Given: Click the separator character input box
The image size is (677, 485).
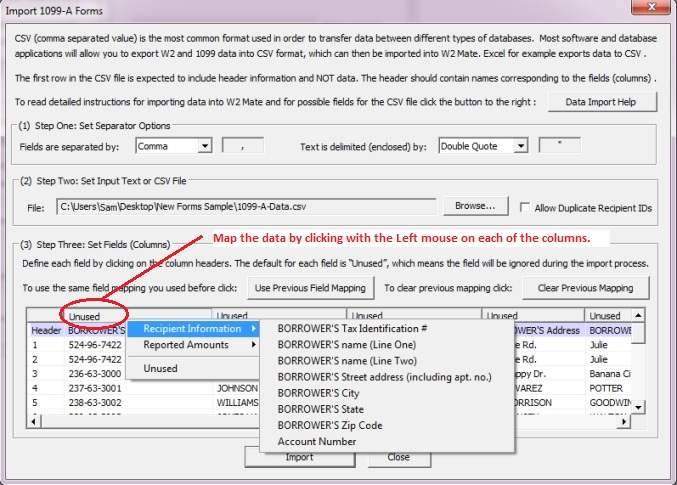Looking at the screenshot, I should click(242, 146).
